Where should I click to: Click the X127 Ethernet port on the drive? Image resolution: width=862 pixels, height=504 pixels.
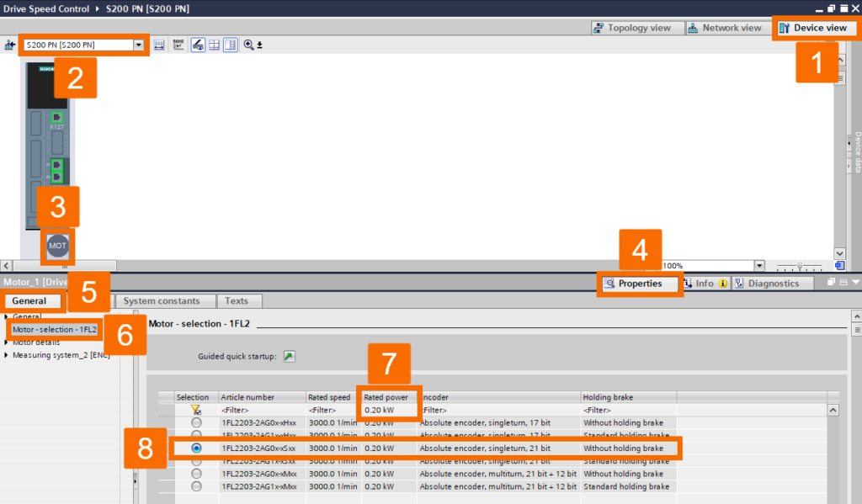56,117
